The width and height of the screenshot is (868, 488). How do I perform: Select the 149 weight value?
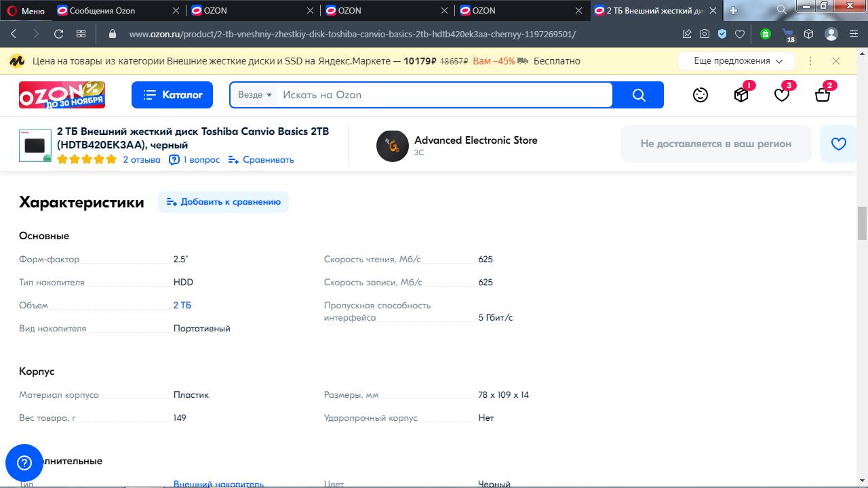point(180,418)
